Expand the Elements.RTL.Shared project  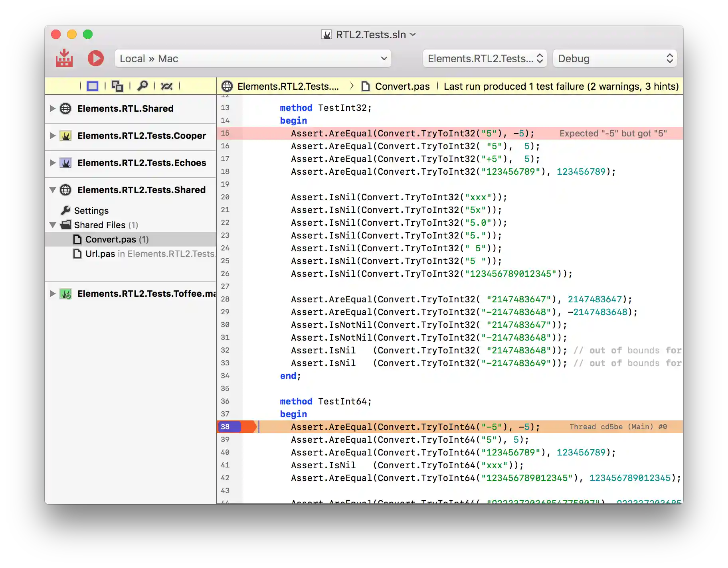click(x=52, y=108)
